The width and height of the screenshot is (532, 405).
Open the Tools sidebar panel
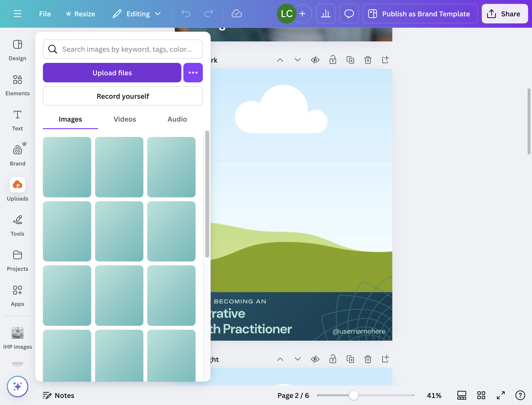[18, 226]
